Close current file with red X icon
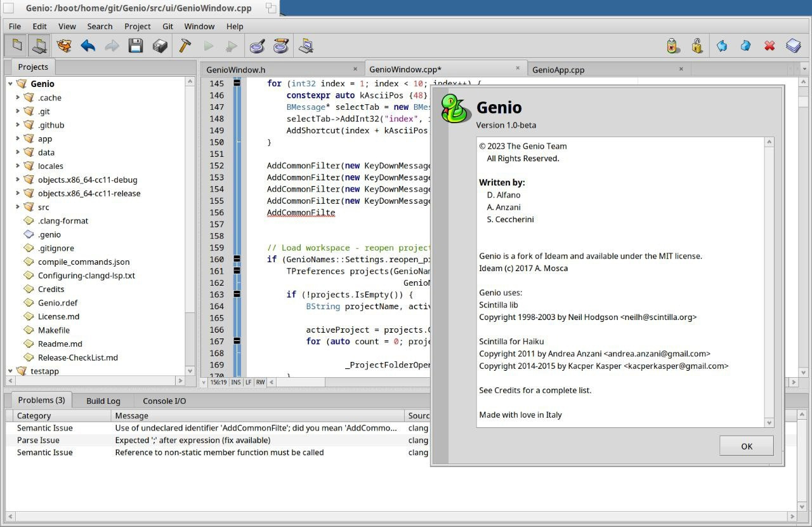 [769, 46]
